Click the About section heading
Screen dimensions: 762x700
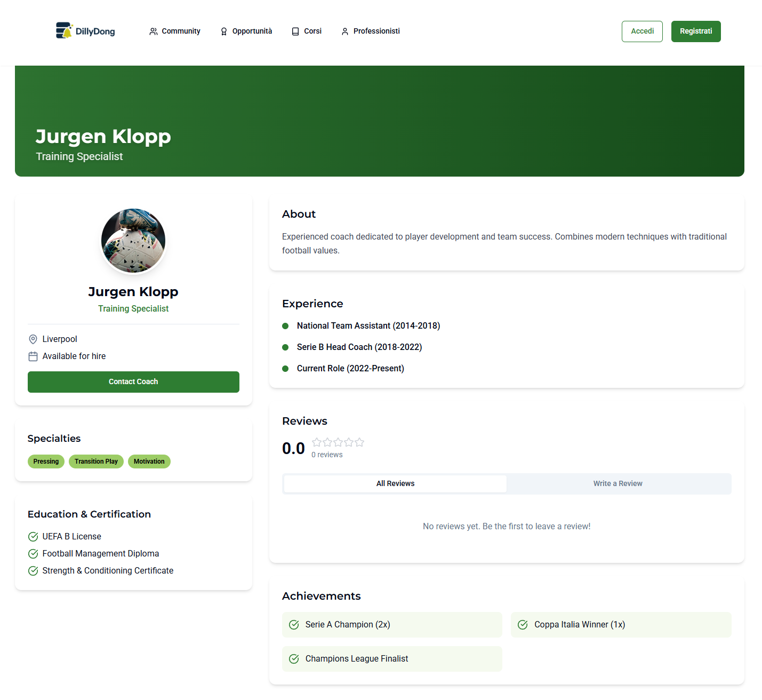coord(299,214)
